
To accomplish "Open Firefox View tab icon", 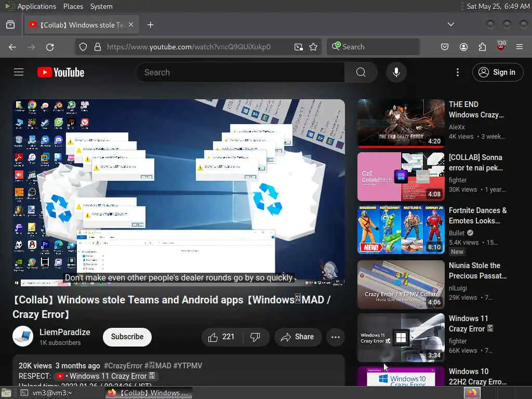I will click(x=10, y=25).
